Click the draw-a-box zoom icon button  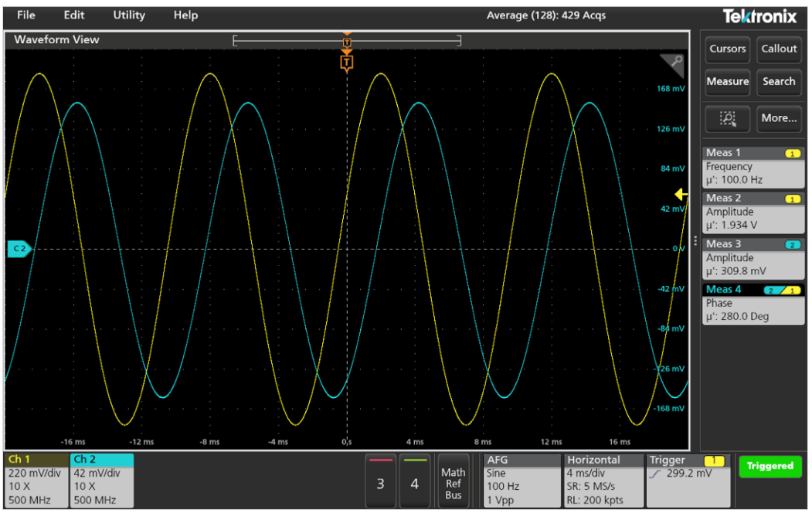(727, 118)
